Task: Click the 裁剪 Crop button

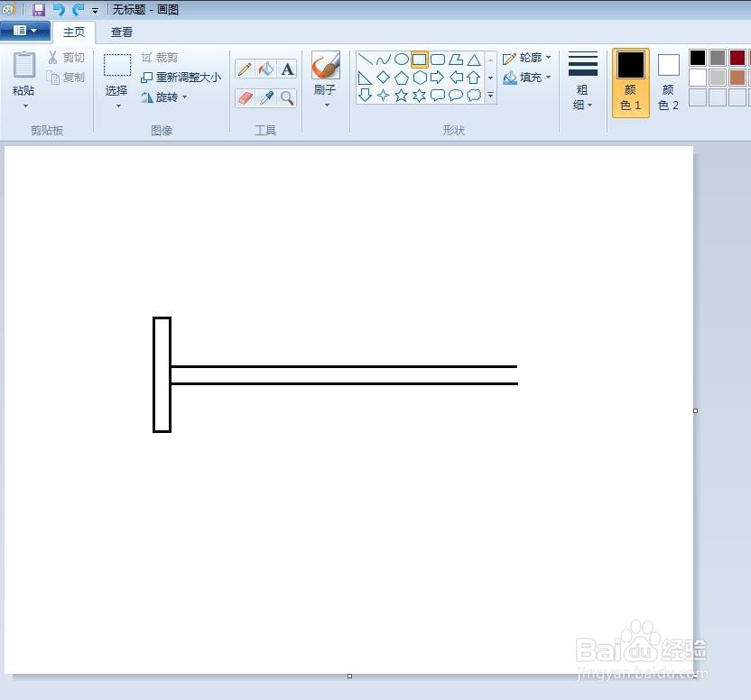Action: pos(160,58)
